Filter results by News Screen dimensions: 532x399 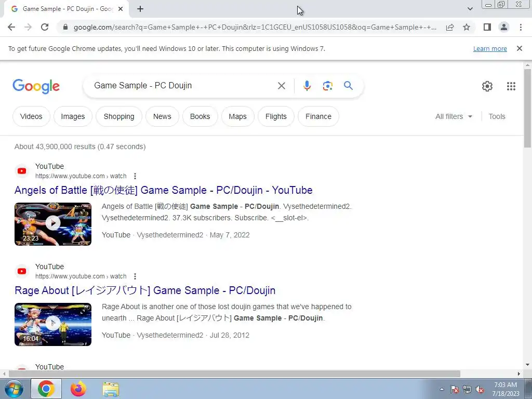tap(162, 116)
